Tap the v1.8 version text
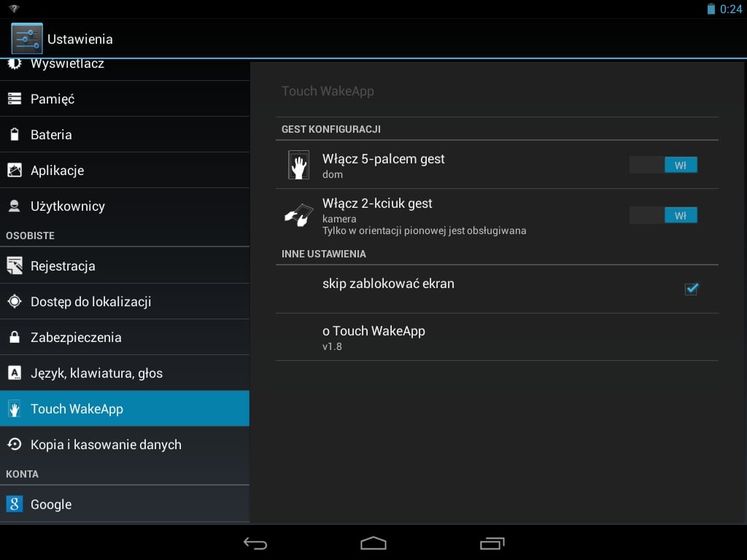Screen dimensions: 747x560 click(332, 346)
